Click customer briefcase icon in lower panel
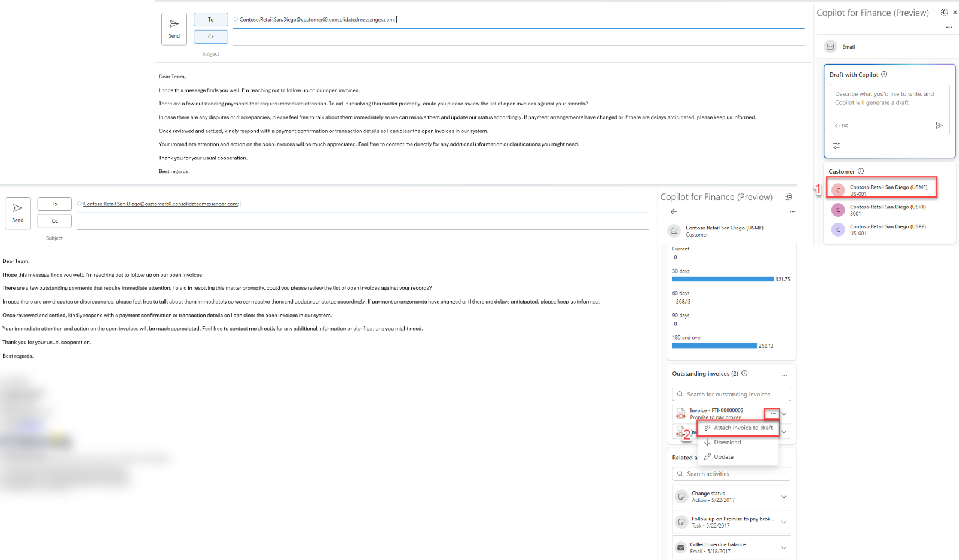Image resolution: width=959 pixels, height=560 pixels. (674, 231)
